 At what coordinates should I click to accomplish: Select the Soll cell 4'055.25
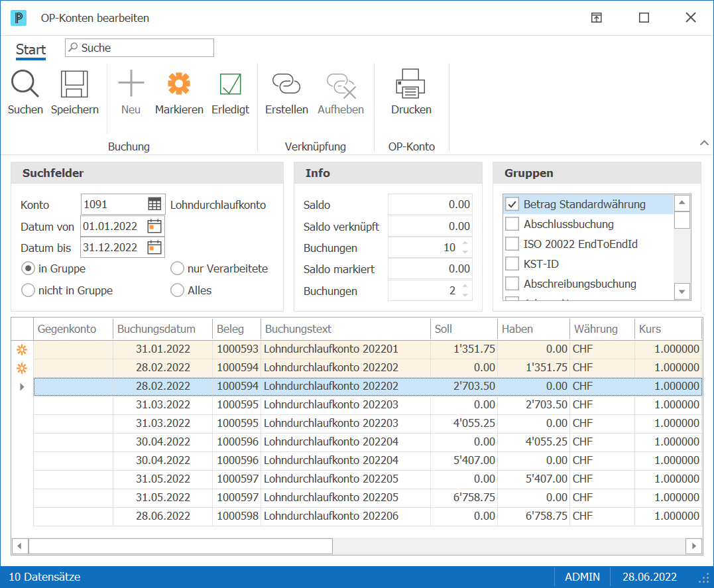[463, 423]
